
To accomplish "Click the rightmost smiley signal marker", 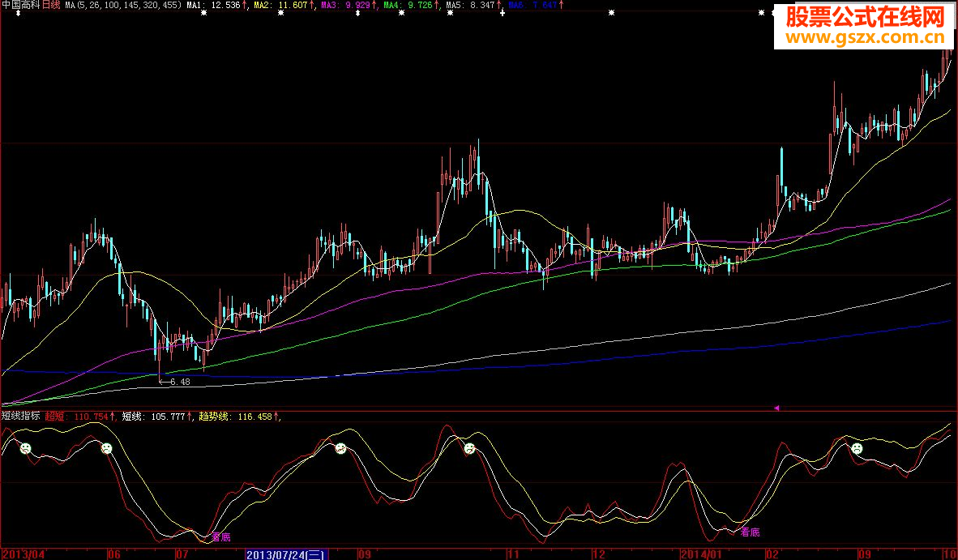I will (856, 448).
